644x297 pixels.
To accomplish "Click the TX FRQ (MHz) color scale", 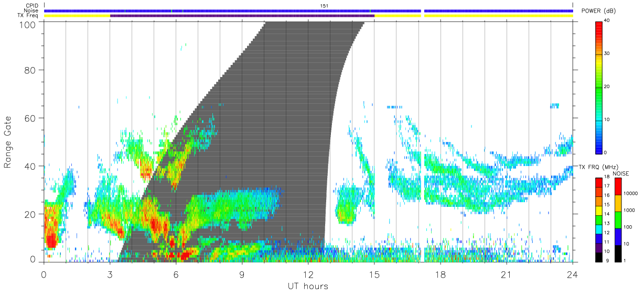I will coord(599,219).
